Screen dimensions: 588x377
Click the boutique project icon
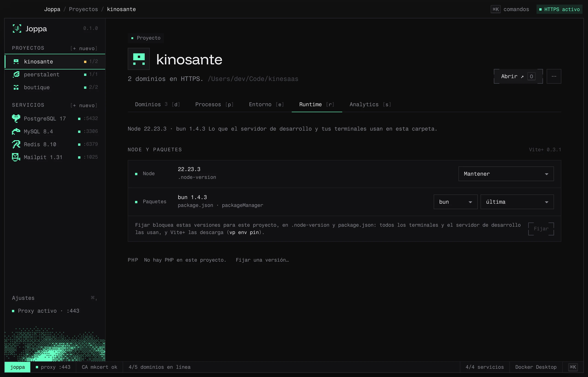16,87
